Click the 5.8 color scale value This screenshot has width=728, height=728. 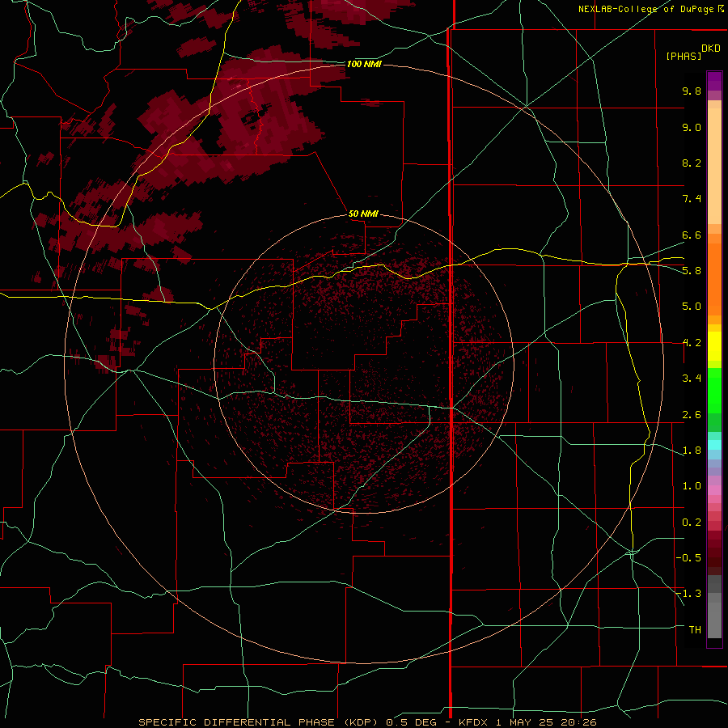click(x=692, y=271)
